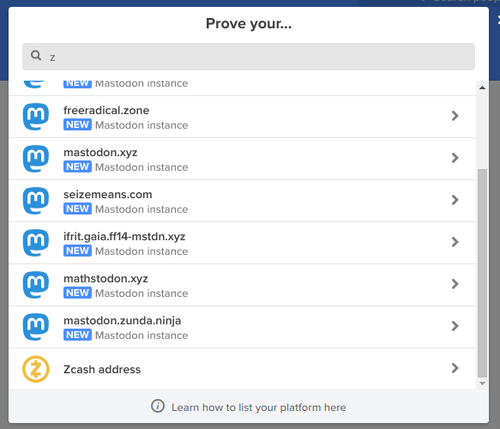Open mastodon.xyz with its right chevron
This screenshot has height=429, width=500.
click(x=455, y=158)
